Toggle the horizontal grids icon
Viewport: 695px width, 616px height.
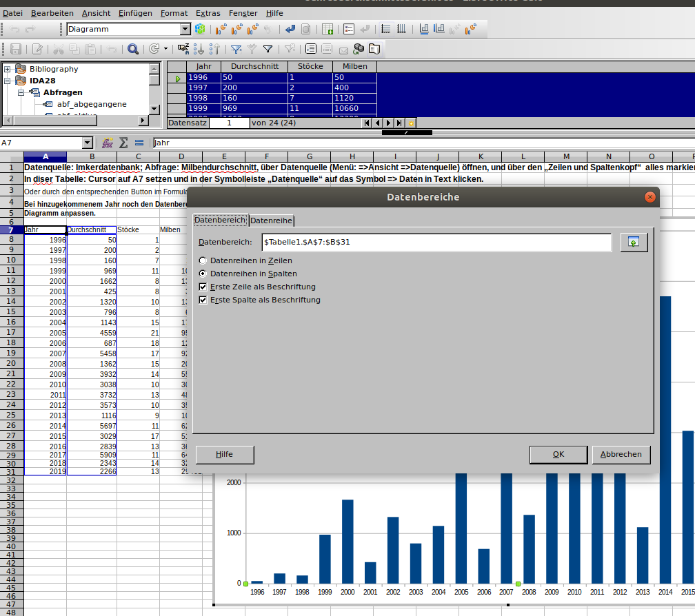coord(385,29)
